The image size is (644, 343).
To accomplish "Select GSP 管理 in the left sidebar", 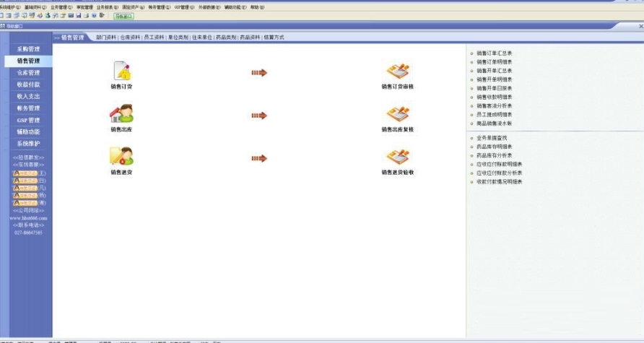I will pos(28,121).
